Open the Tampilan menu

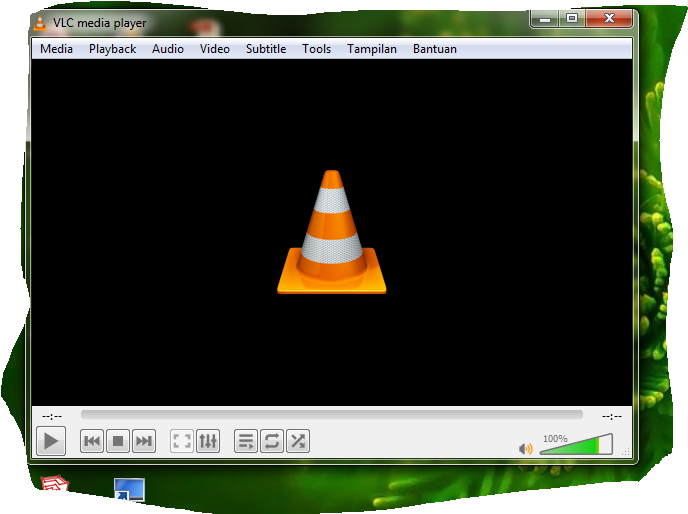point(372,49)
